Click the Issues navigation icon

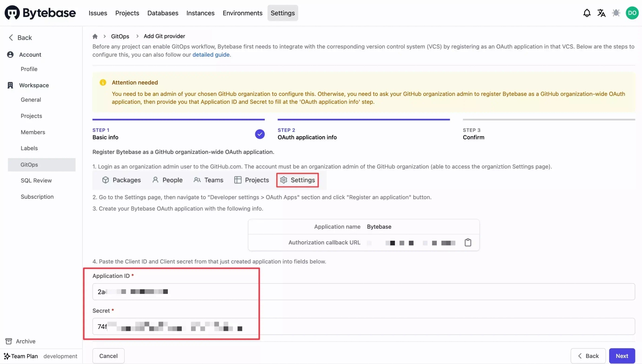97,13
